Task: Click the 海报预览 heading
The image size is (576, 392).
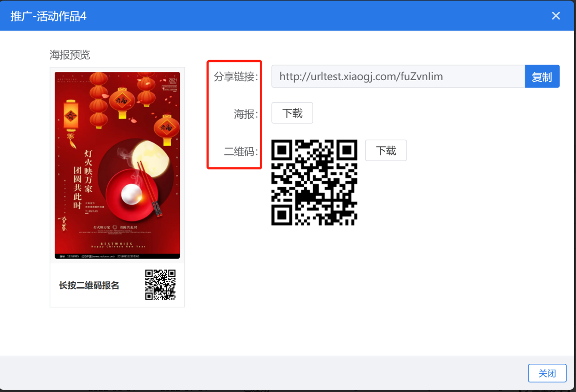Action: [x=70, y=55]
